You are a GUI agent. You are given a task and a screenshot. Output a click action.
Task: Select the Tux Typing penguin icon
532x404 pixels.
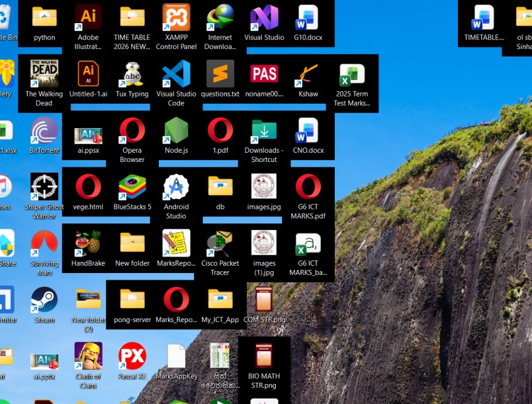pos(132,73)
